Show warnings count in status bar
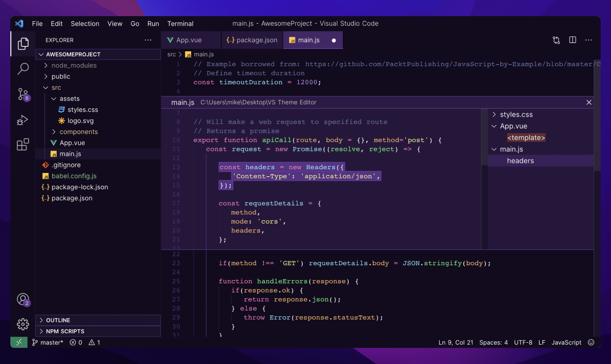This screenshot has height=364, width=611. click(94, 342)
